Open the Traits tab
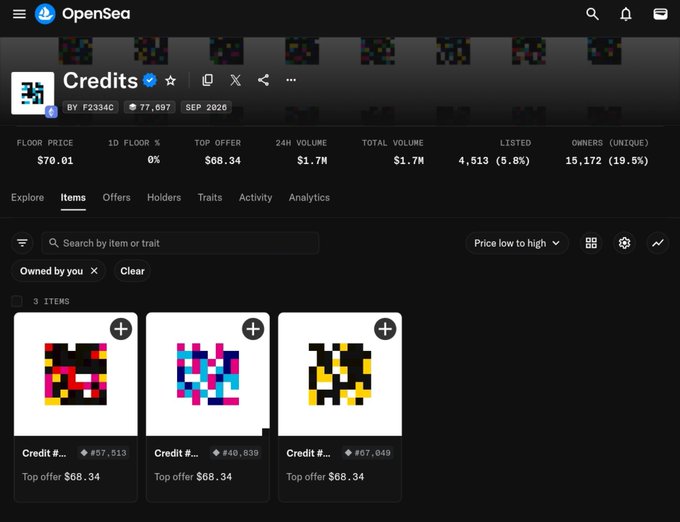This screenshot has height=522, width=680. pos(209,198)
